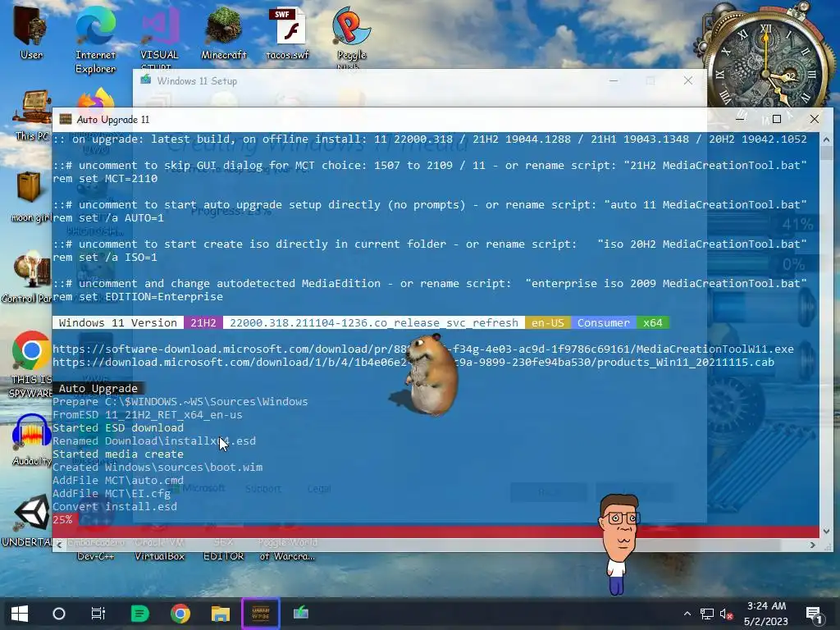The image size is (840, 630).
Task: Click console vertical scrollbar down arrow
Action: coord(826,532)
